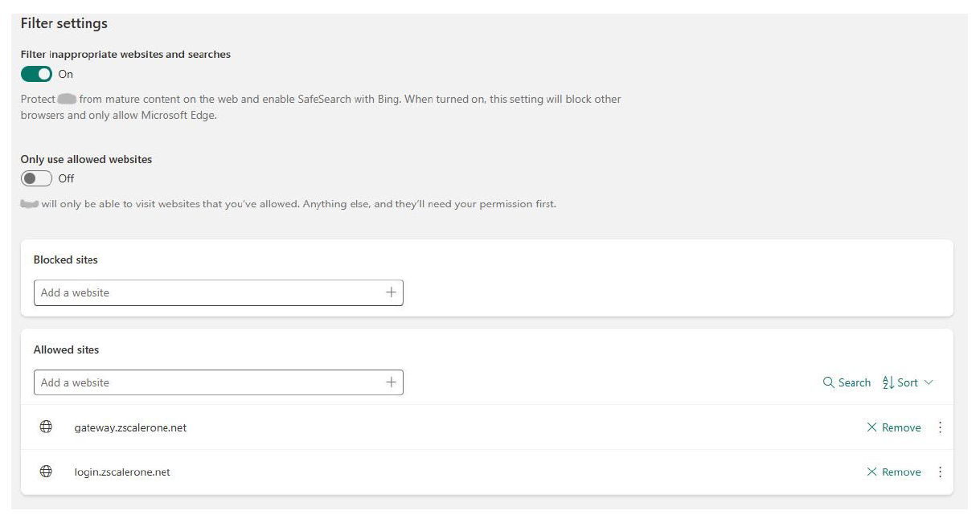Click the globe icon for gateway.zscalerone.net
The height and width of the screenshot is (519, 980).
[46, 427]
